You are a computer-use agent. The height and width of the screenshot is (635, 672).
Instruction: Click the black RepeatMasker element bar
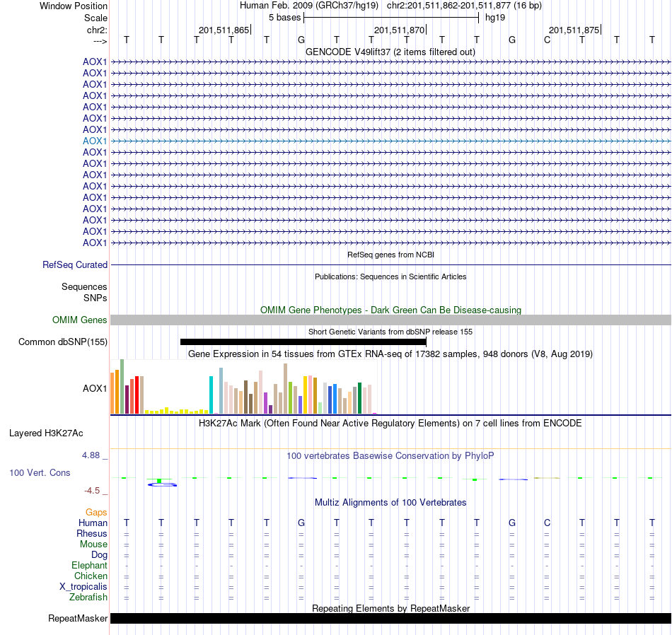coord(391,618)
